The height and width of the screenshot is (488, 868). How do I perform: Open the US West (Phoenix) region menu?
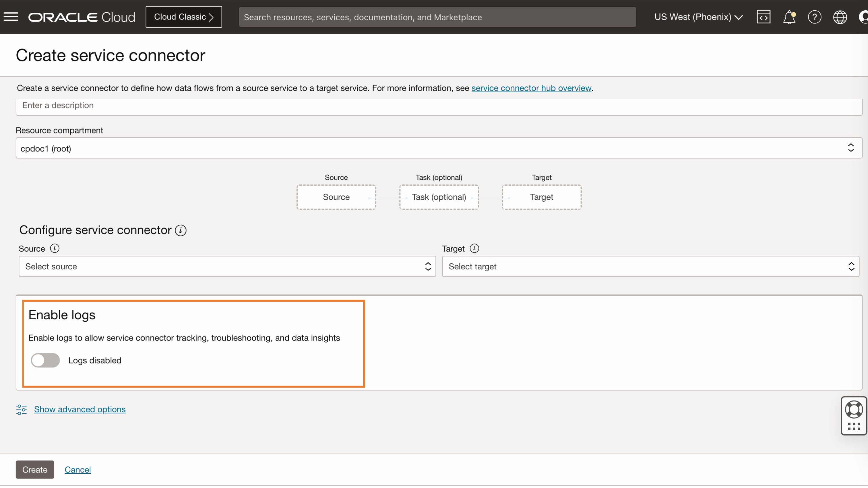click(x=698, y=17)
